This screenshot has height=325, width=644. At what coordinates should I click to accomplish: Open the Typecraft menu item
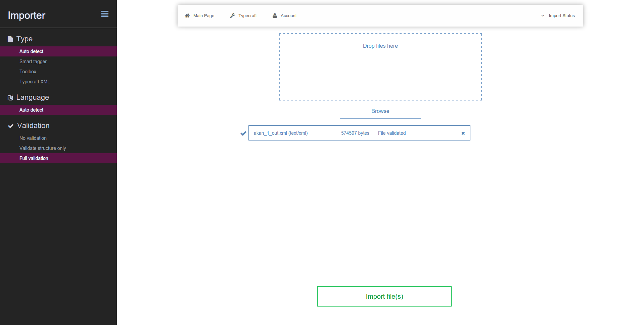(247, 15)
